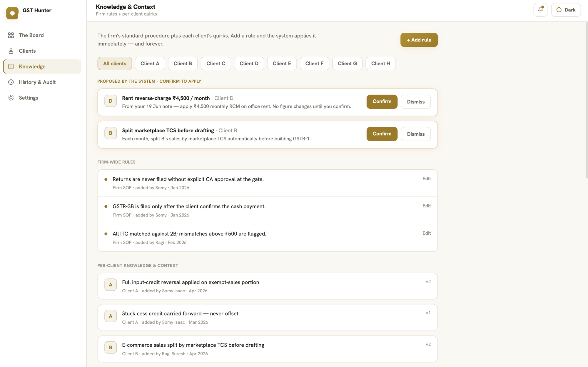
Task: Confirm the Rent reverse-charge proposal
Action: coord(382,102)
